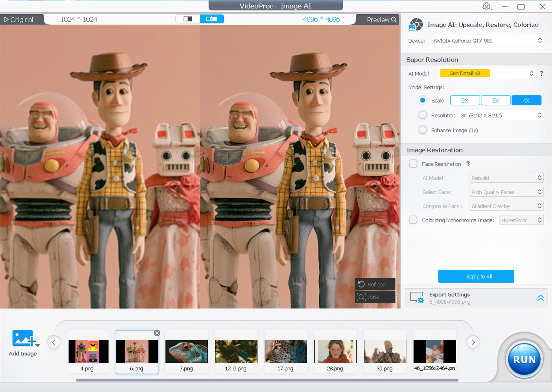Click the Super Resolution section header

pyautogui.click(x=432, y=60)
